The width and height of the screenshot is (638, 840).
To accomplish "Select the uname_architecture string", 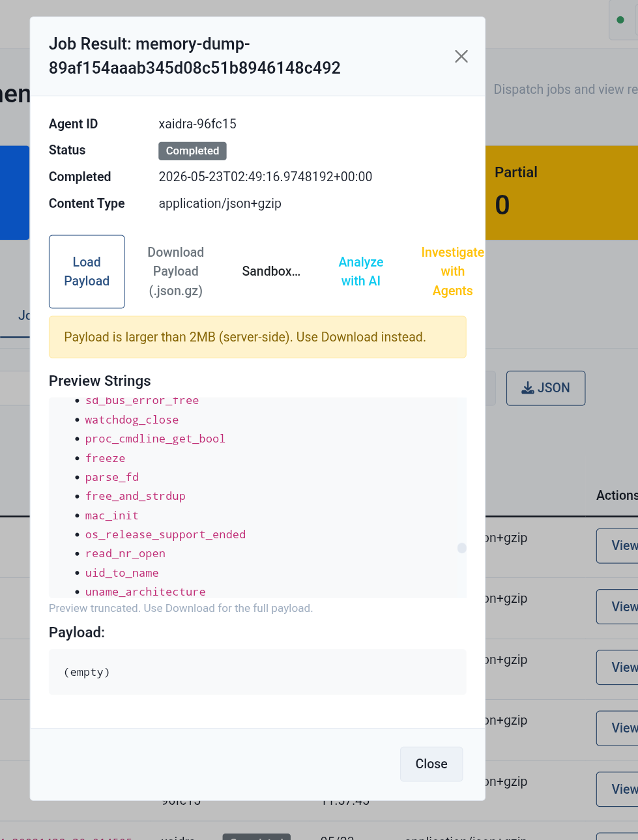I will pos(145,592).
